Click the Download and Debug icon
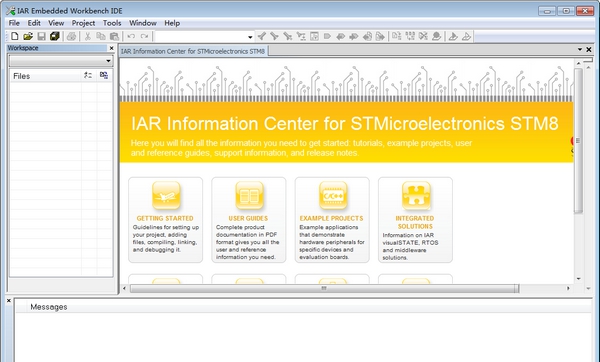The height and width of the screenshot is (362, 600). 453,36
